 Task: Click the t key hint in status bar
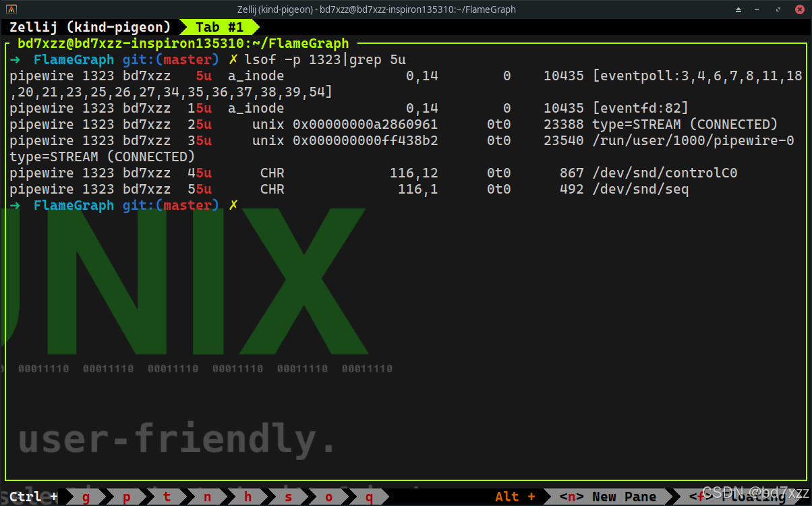click(167, 497)
